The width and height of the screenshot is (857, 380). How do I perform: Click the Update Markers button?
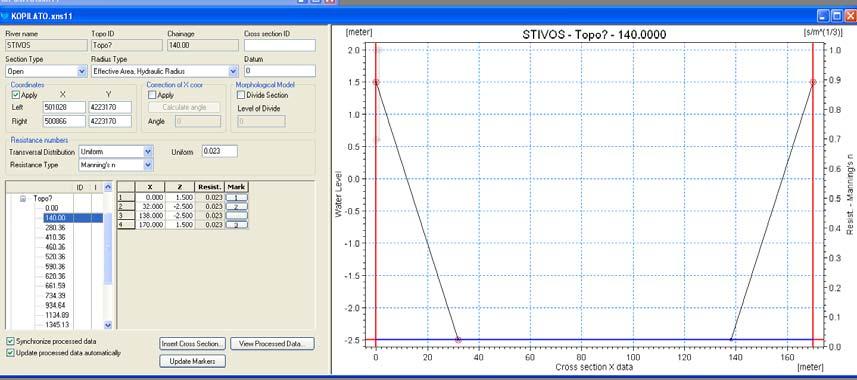(192, 361)
